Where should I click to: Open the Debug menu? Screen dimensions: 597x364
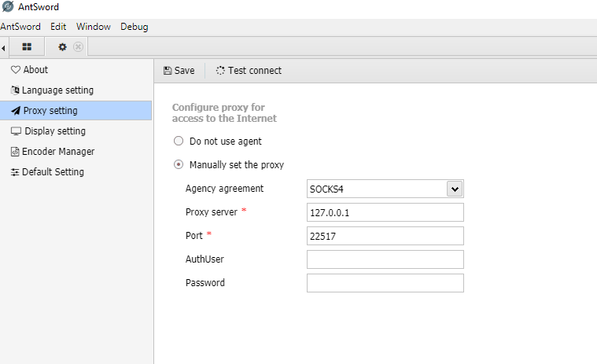pyautogui.click(x=134, y=27)
